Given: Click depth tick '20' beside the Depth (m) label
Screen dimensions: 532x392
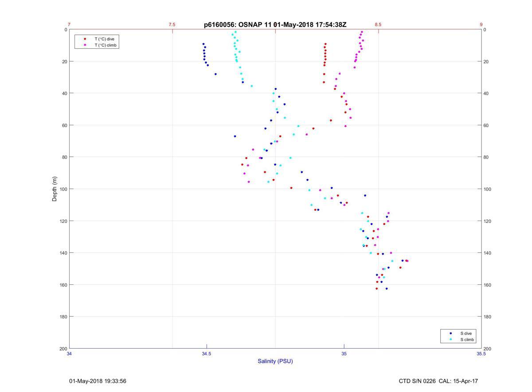Looking at the screenshot, I should click(64, 62).
